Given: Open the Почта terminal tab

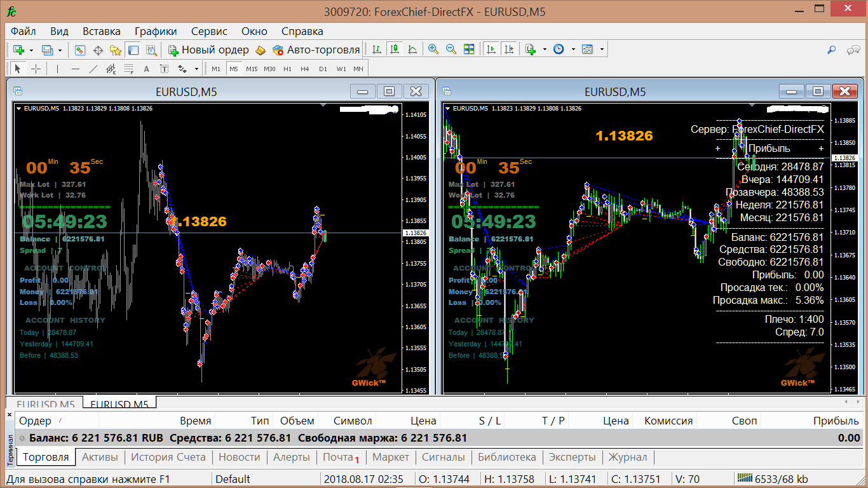Looking at the screenshot, I should pos(341,457).
